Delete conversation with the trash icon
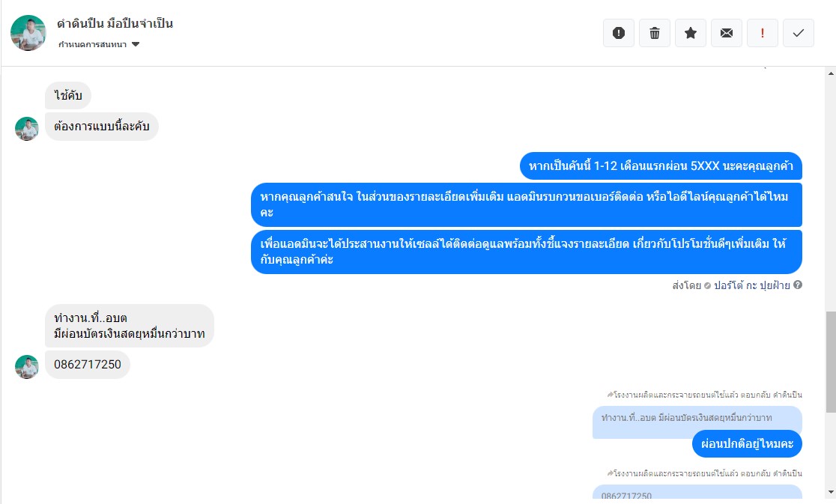Viewport: 836px width, 504px height. 655,33
